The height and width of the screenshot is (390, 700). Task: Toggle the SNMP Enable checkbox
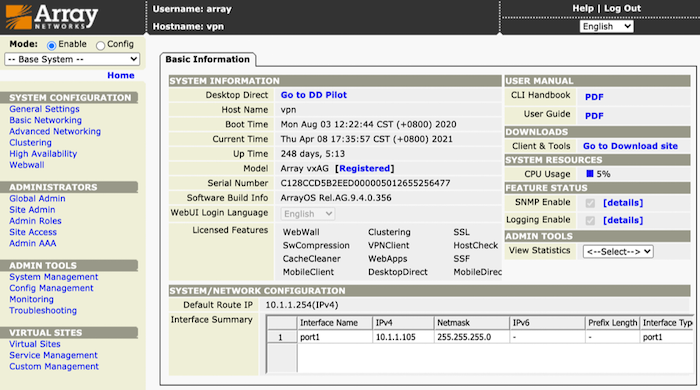(590, 203)
